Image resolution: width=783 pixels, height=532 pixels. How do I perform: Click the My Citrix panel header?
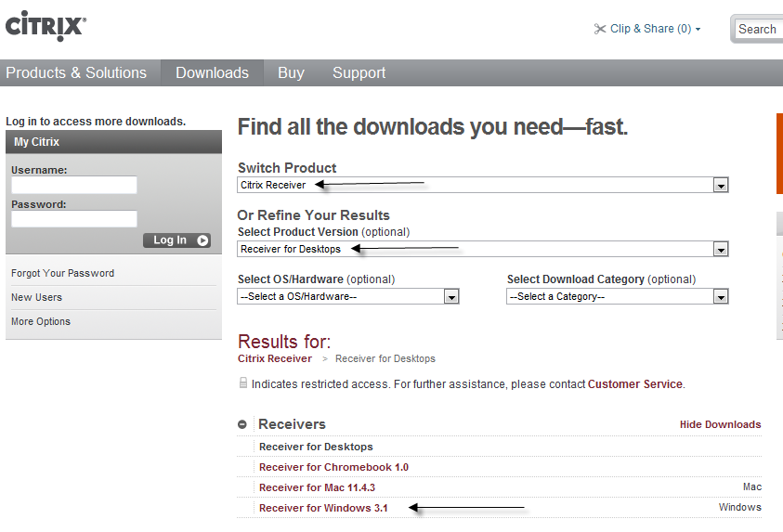coord(114,142)
